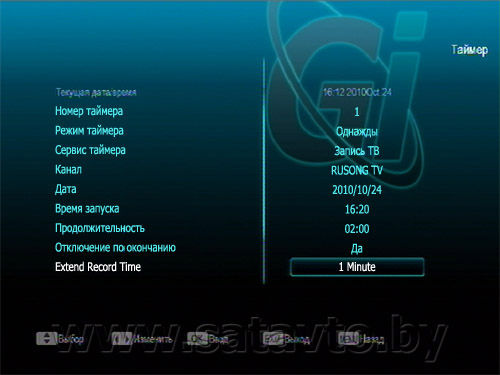Click the Exit key icon

point(273,339)
